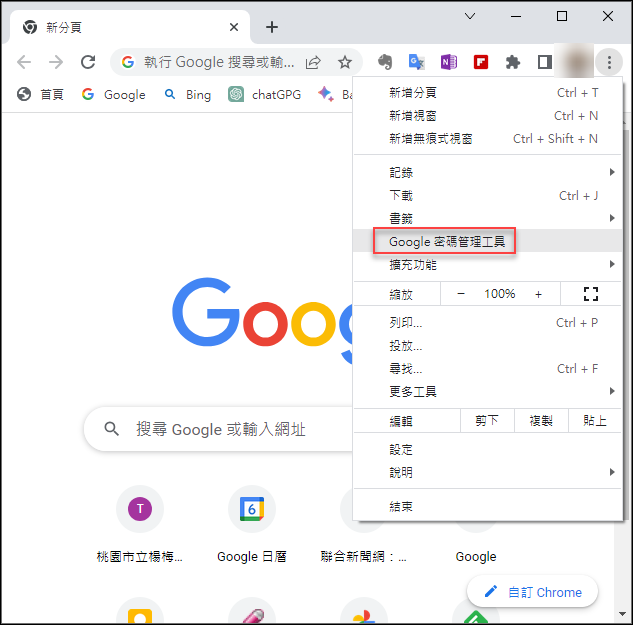Click the share page icon in address bar
Viewport: 633px width, 625px height.
pyautogui.click(x=313, y=62)
